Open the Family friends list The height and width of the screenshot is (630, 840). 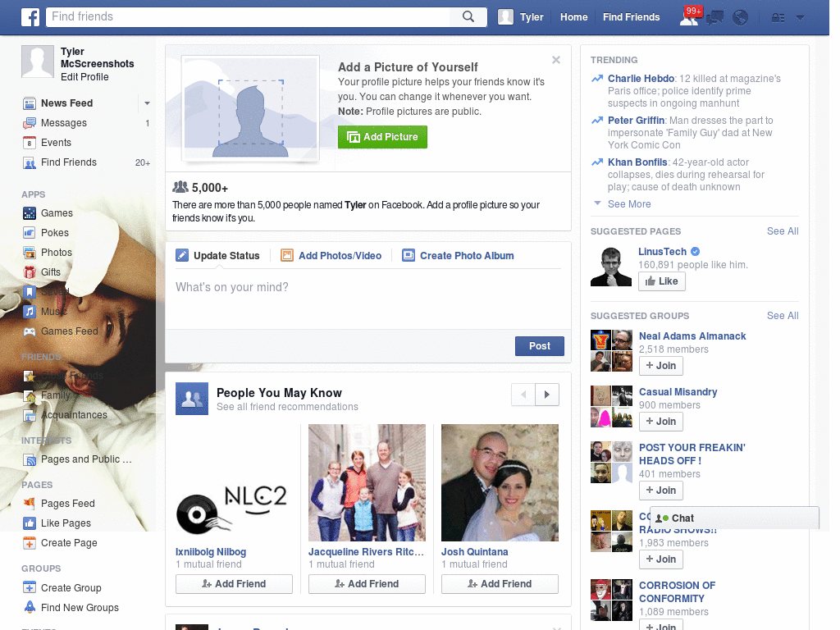[56, 395]
